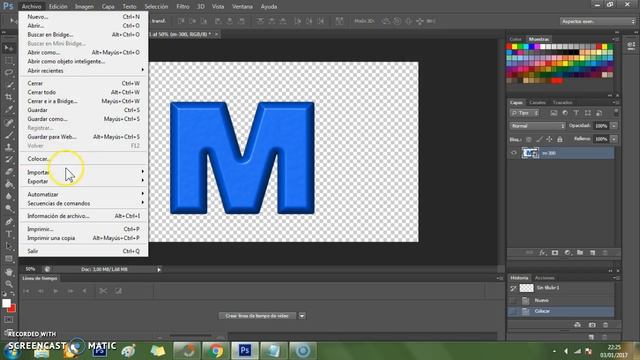Open the Edición menu
The image size is (640, 360).
pos(58,7)
